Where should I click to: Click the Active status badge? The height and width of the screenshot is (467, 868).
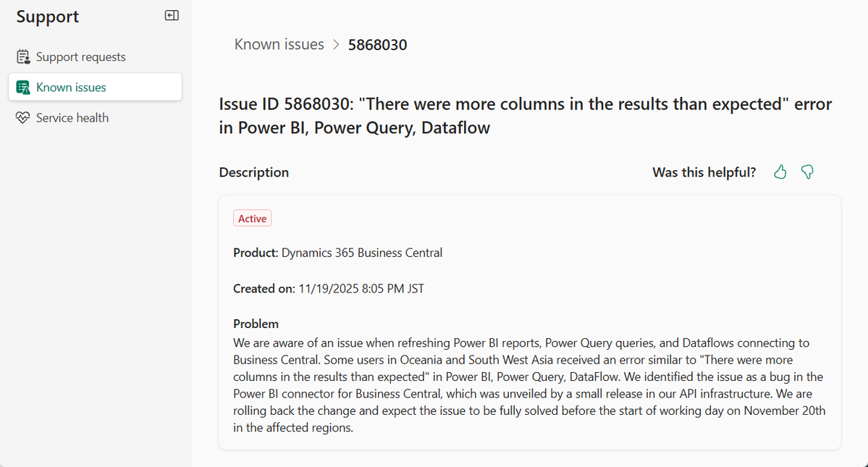pyautogui.click(x=252, y=218)
